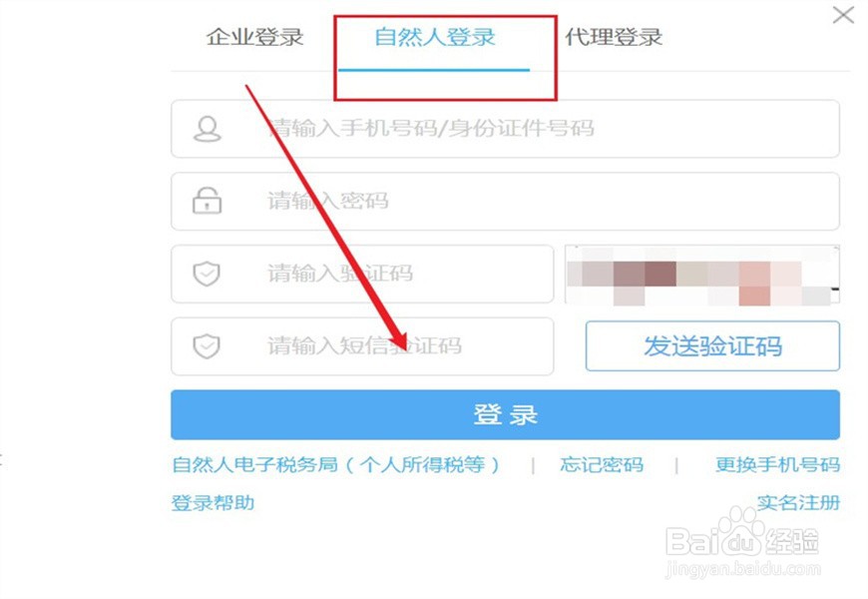This screenshot has height=599, width=868.
Task: Click the 更换手机号码 link
Action: (777, 464)
